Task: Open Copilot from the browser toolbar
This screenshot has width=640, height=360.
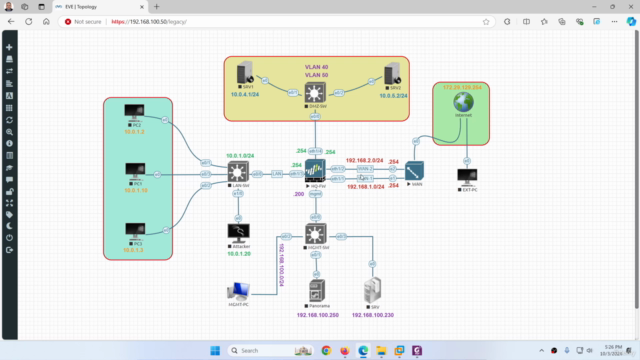Action: pyautogui.click(x=631, y=22)
